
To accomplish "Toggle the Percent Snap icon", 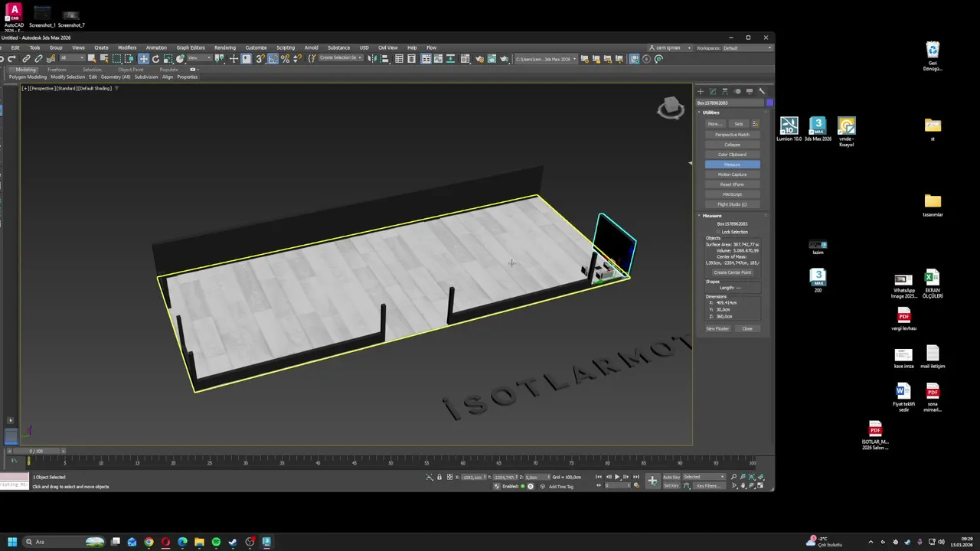I will (x=285, y=58).
